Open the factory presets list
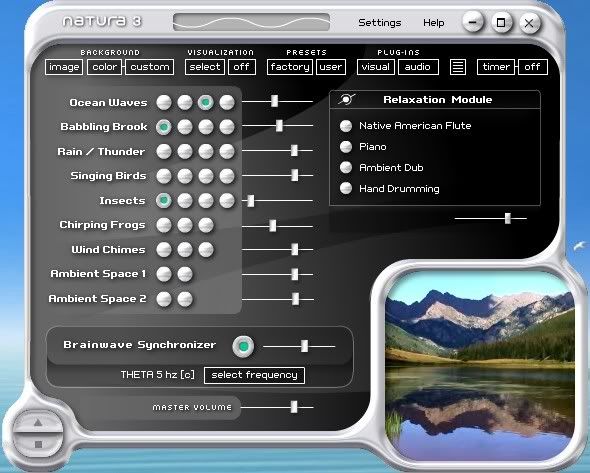The width and height of the screenshot is (590, 473). point(290,67)
